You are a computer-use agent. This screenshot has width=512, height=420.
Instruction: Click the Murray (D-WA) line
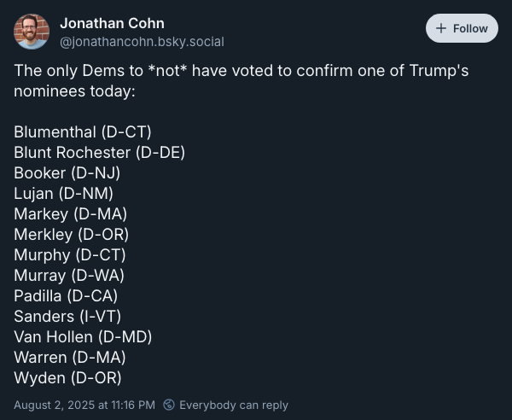coord(69,276)
